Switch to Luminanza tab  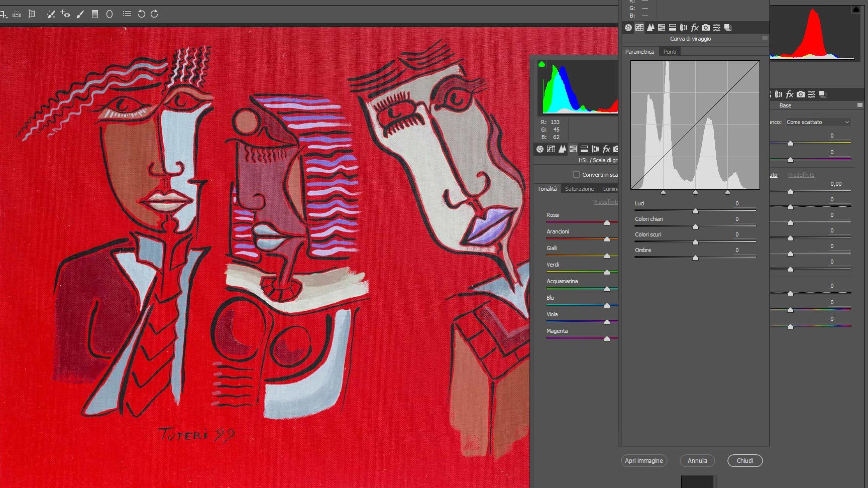coord(610,189)
